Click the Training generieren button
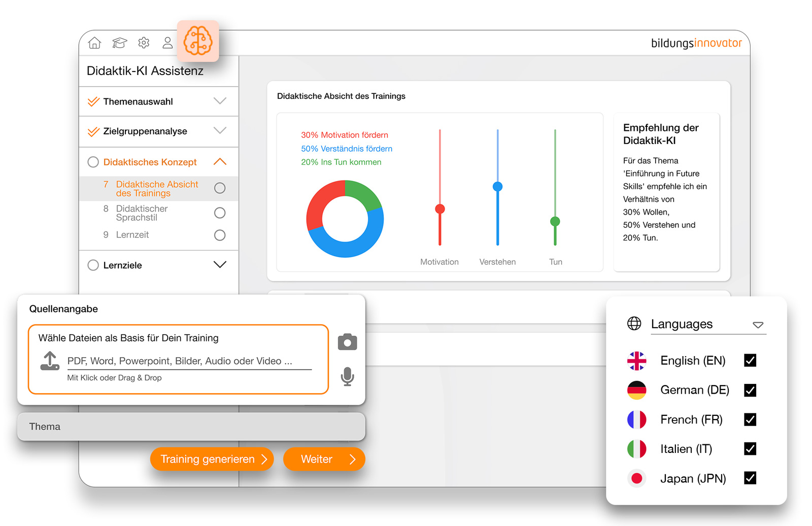This screenshot has height=526, width=812. coord(212,459)
